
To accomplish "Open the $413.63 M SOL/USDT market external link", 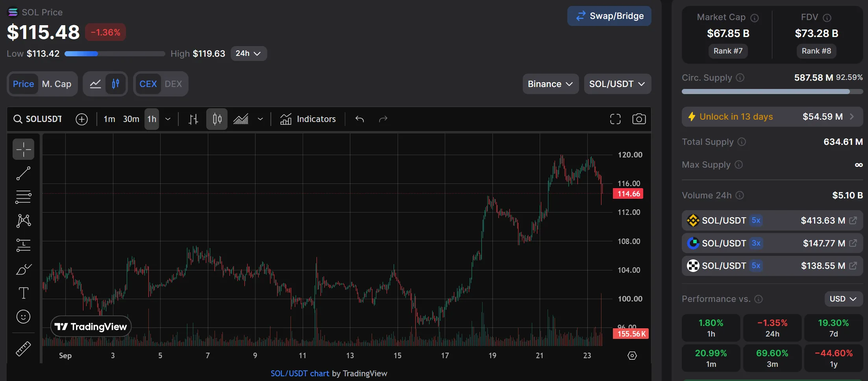I will [x=853, y=220].
